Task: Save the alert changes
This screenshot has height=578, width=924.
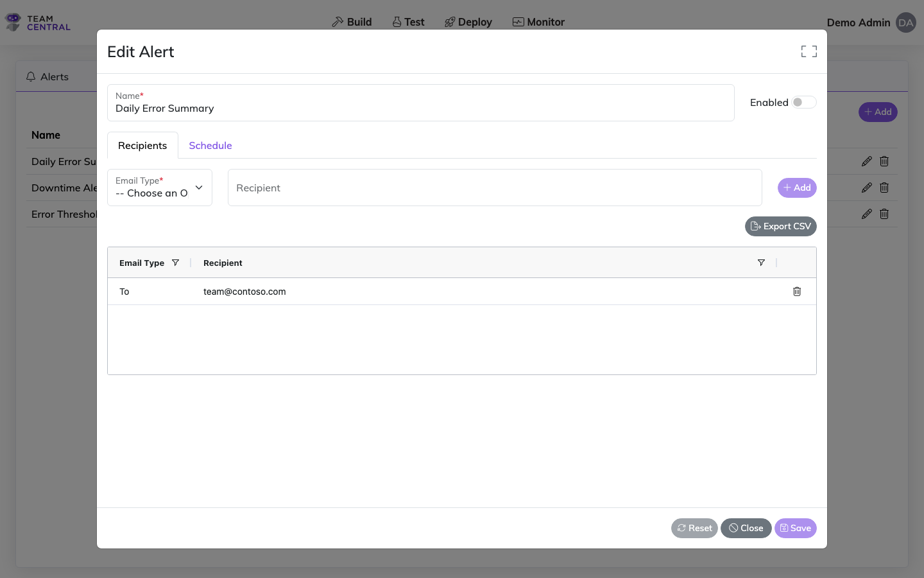Action: (x=795, y=528)
